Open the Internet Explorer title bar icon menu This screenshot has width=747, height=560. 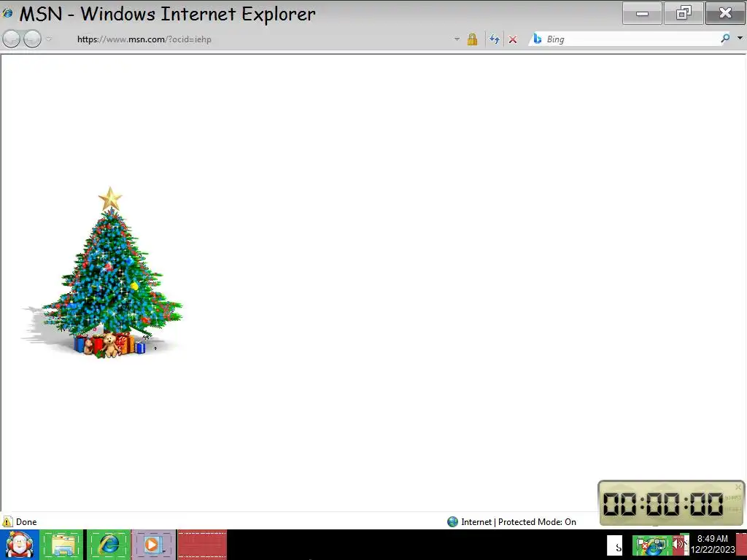tap(7, 13)
